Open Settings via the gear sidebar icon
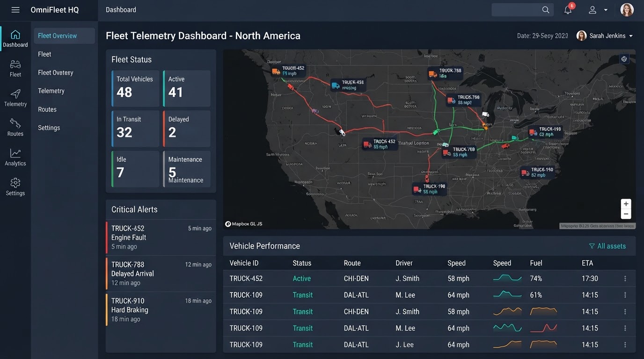The image size is (644, 359). click(15, 187)
